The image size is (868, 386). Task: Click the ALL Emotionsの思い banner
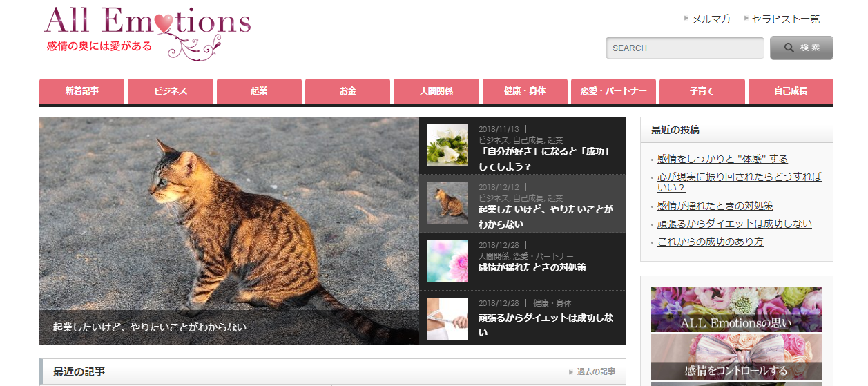pos(737,309)
